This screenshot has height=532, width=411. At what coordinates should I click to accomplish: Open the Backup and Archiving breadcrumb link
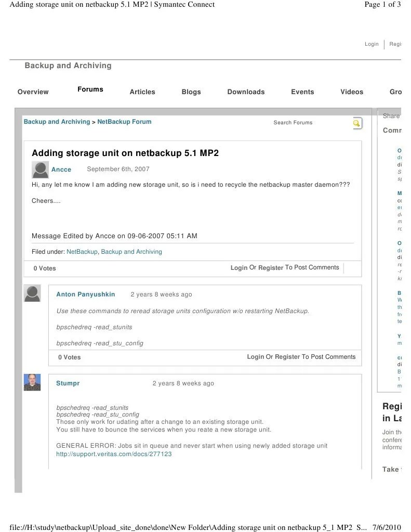click(57, 122)
